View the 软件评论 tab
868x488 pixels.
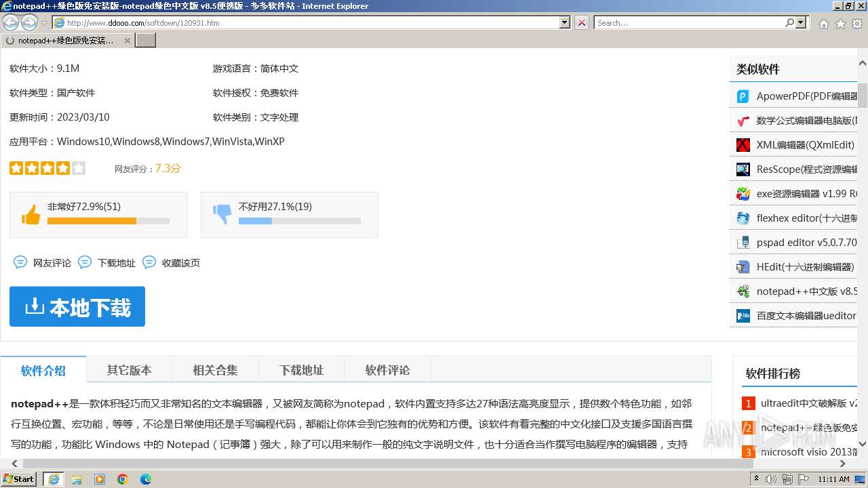point(388,370)
